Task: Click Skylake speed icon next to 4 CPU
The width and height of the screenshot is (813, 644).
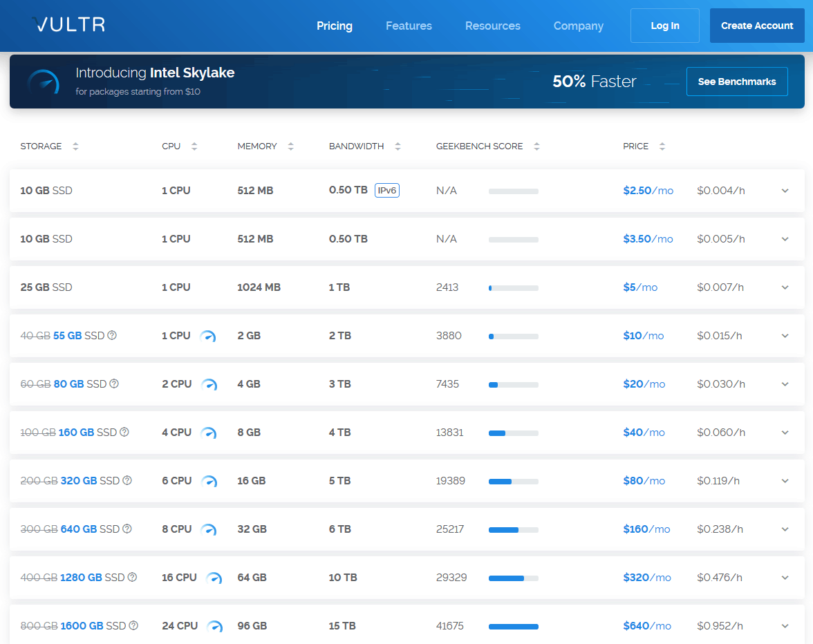Action: [x=209, y=433]
